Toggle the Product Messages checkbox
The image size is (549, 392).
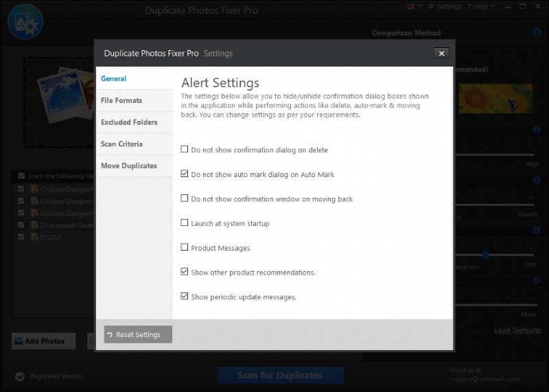coord(184,247)
